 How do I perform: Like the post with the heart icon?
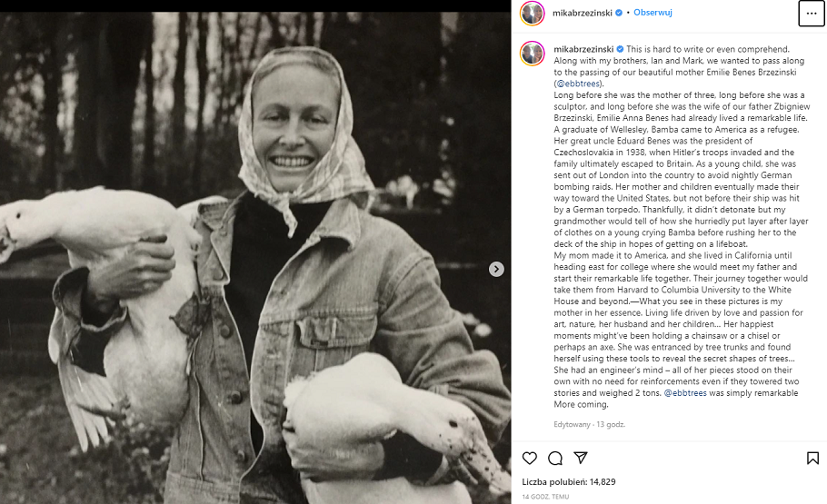531,458
